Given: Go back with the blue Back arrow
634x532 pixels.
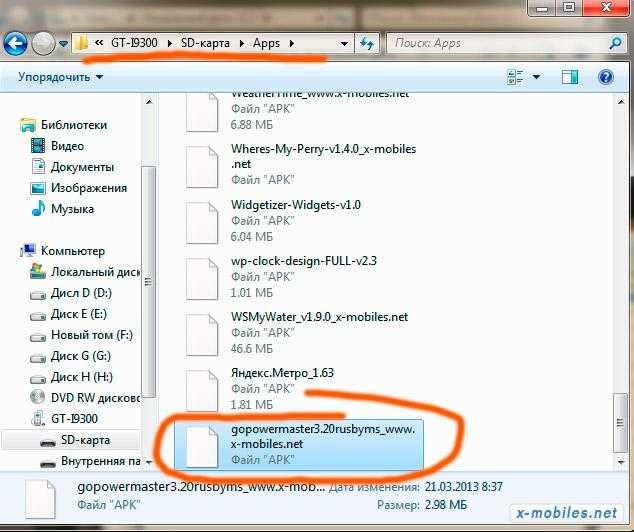Looking at the screenshot, I should pyautogui.click(x=15, y=43).
